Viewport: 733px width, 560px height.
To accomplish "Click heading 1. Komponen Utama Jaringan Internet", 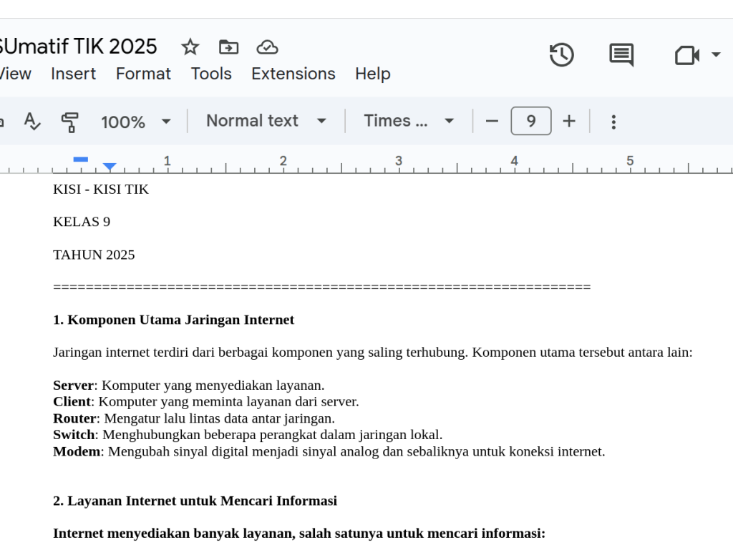I will pyautogui.click(x=174, y=320).
